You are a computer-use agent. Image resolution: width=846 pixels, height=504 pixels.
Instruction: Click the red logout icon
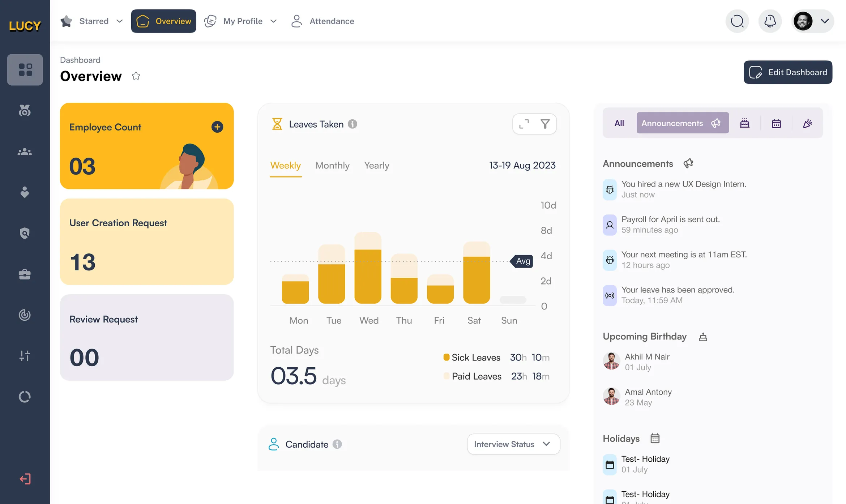(25, 479)
